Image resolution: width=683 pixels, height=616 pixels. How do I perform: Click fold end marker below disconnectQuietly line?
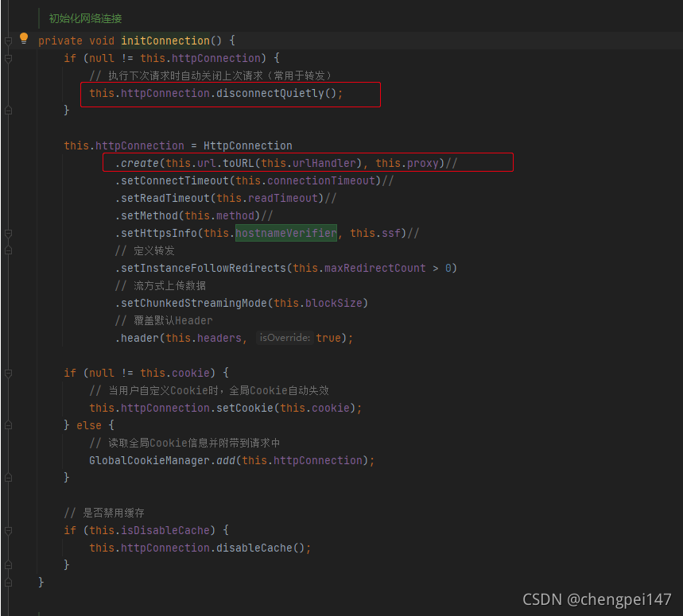coord(8,110)
